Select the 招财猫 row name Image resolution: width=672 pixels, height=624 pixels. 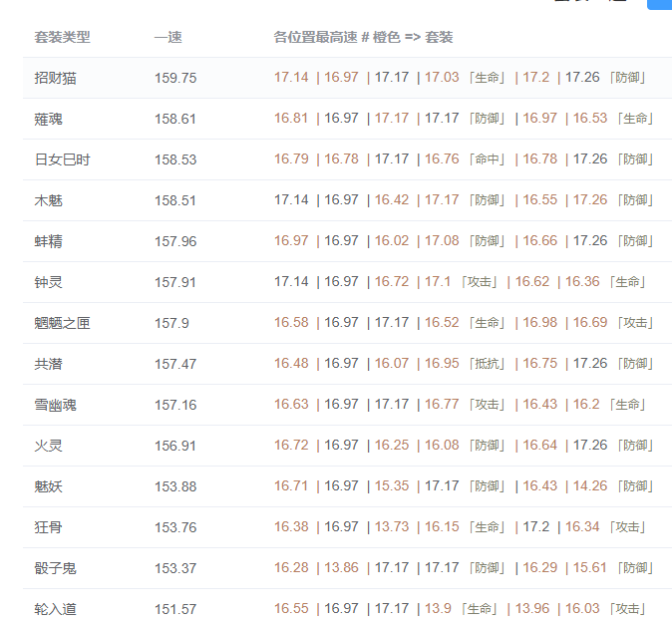pos(55,78)
